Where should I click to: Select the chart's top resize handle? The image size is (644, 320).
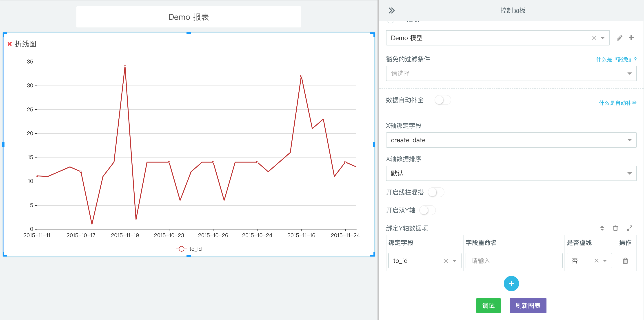[189, 33]
